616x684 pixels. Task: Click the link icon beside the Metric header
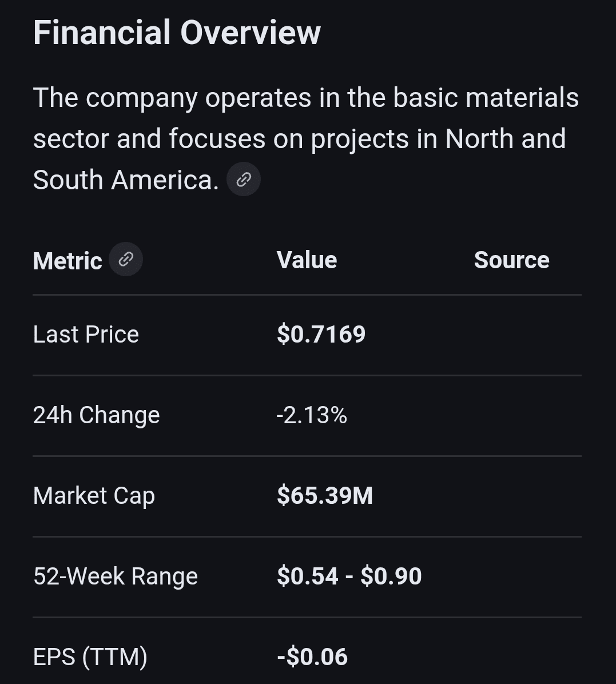tap(126, 260)
